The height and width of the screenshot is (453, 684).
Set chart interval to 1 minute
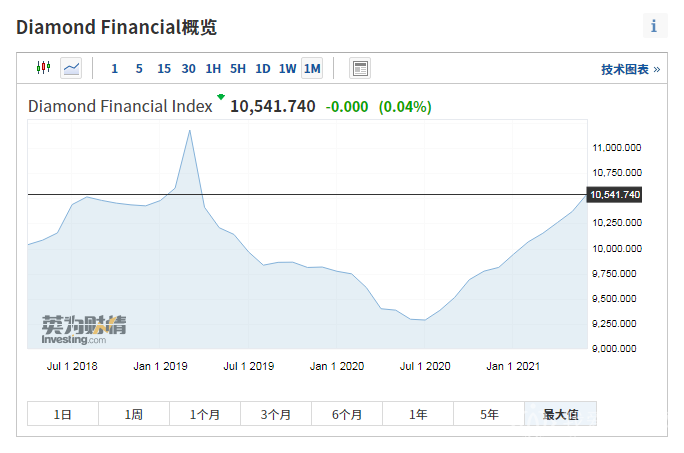click(114, 69)
